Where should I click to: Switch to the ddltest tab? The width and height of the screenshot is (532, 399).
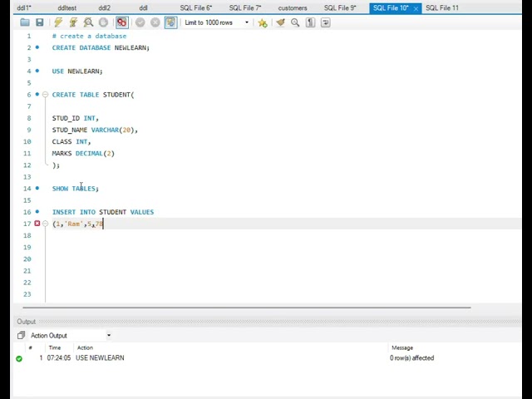[66, 7]
